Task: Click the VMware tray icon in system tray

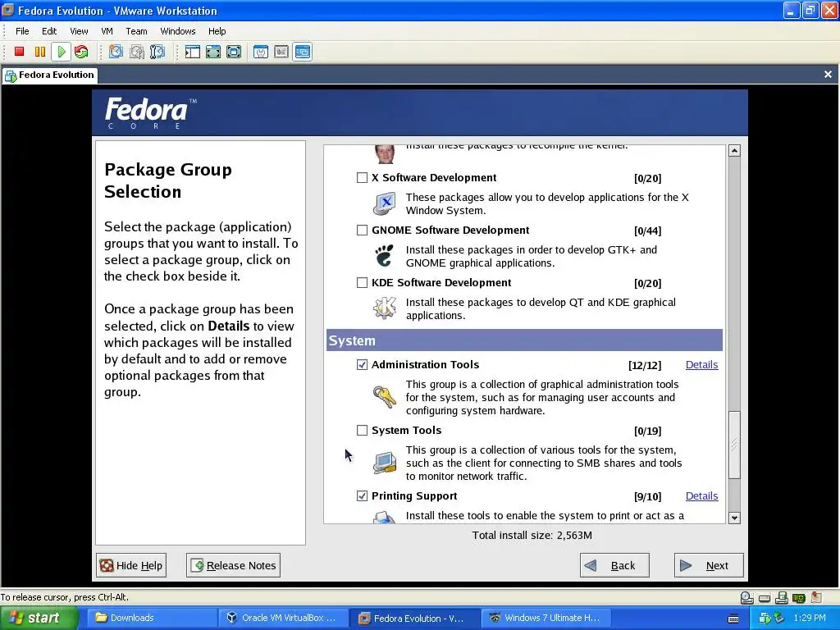Action: [765, 619]
